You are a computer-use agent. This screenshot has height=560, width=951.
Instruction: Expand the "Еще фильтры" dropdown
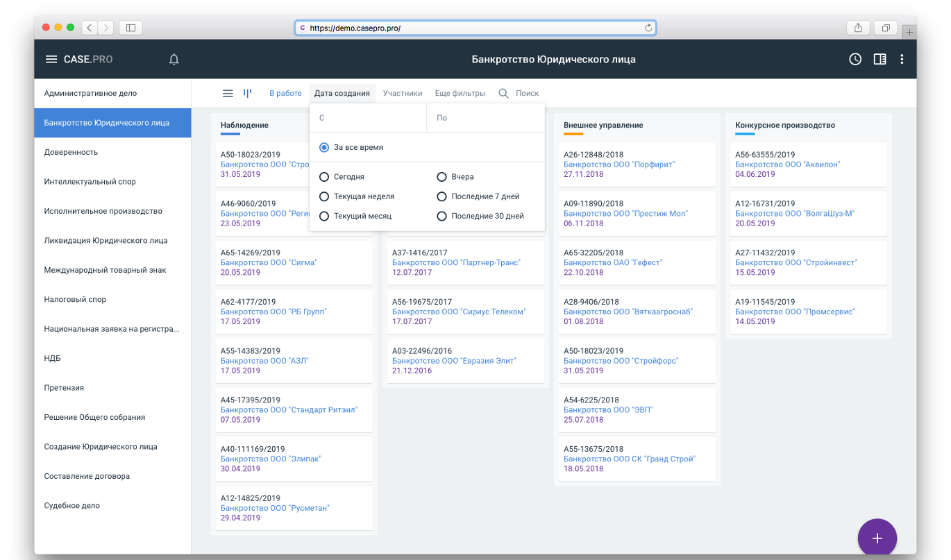coord(460,94)
